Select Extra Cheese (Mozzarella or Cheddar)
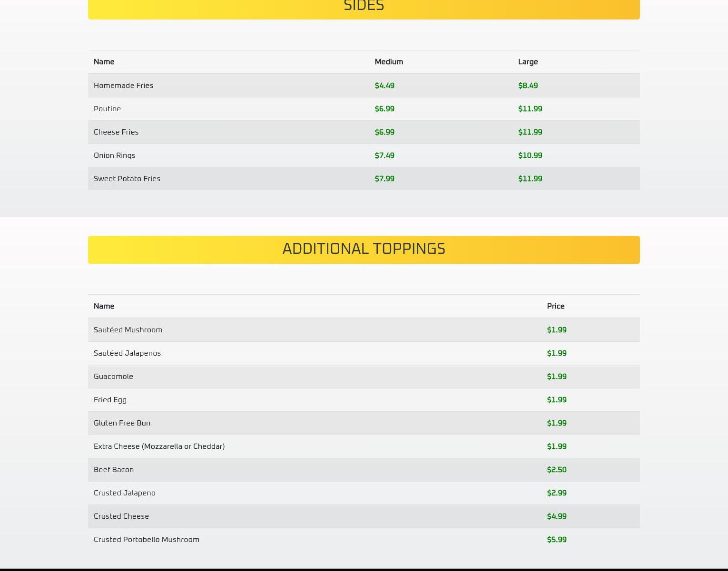 pyautogui.click(x=159, y=446)
